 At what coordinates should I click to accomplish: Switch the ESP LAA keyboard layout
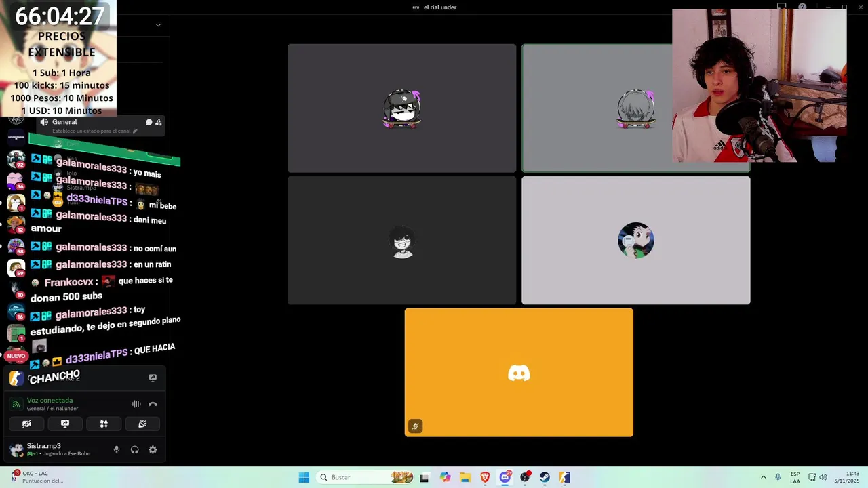click(795, 477)
